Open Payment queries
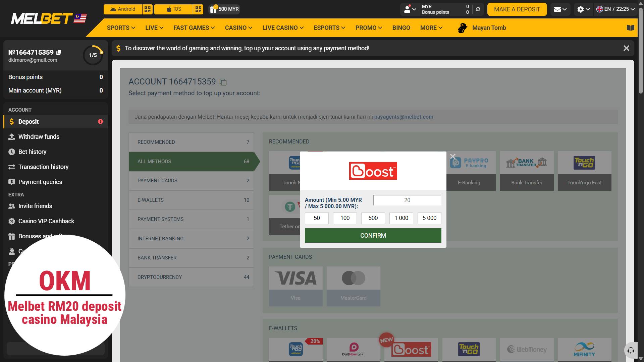This screenshot has width=644, height=362. 56,182
